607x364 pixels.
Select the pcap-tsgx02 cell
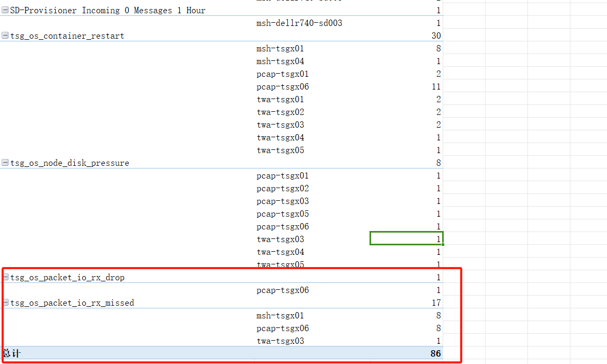[283, 189]
